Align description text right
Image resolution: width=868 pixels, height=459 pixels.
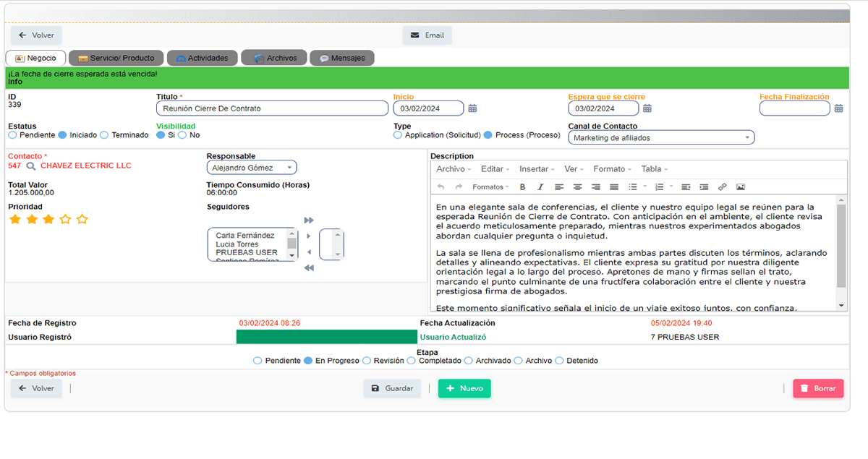[595, 187]
